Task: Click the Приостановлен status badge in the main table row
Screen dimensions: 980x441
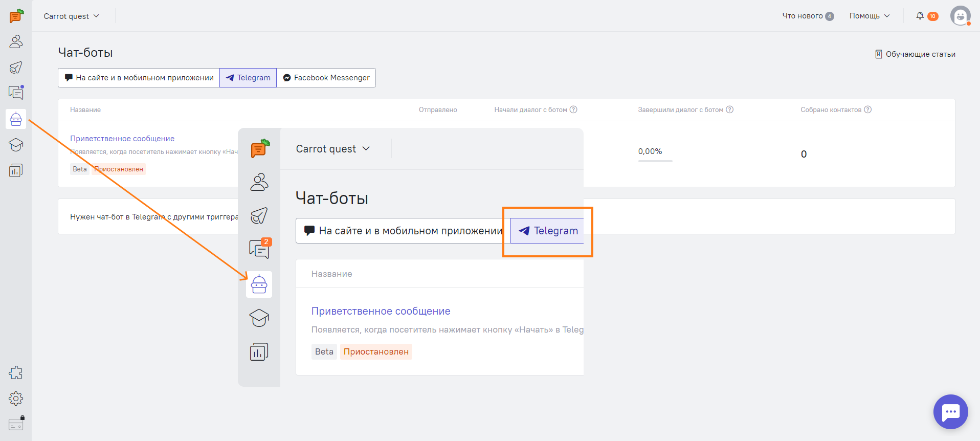Action: [119, 169]
